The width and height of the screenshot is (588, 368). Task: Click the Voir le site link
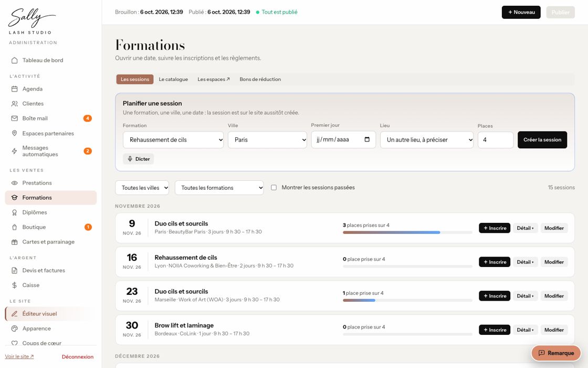[19, 356]
